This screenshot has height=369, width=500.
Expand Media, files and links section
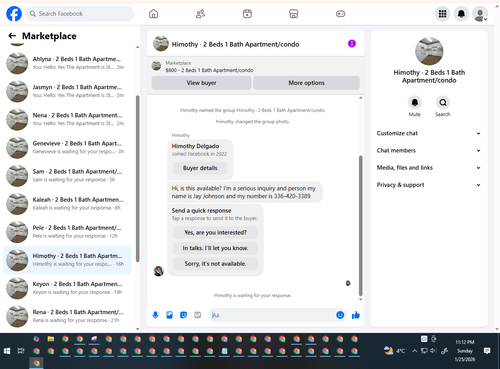coord(429,168)
